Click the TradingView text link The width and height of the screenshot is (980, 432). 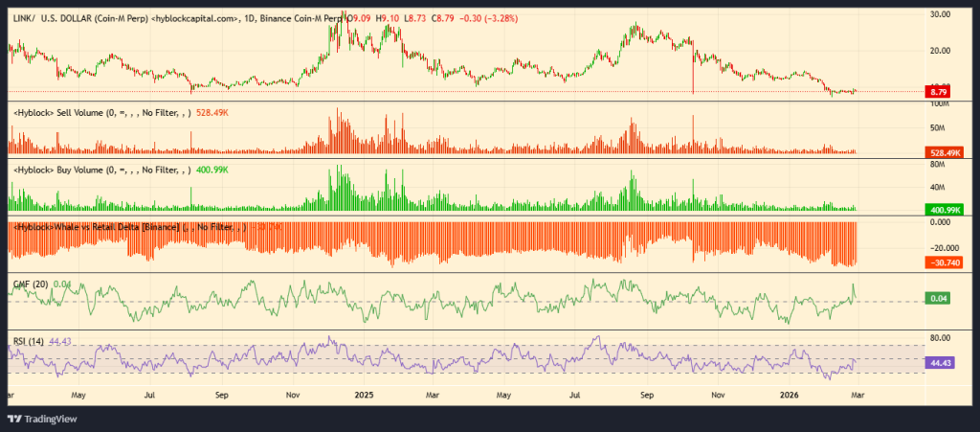point(52,419)
